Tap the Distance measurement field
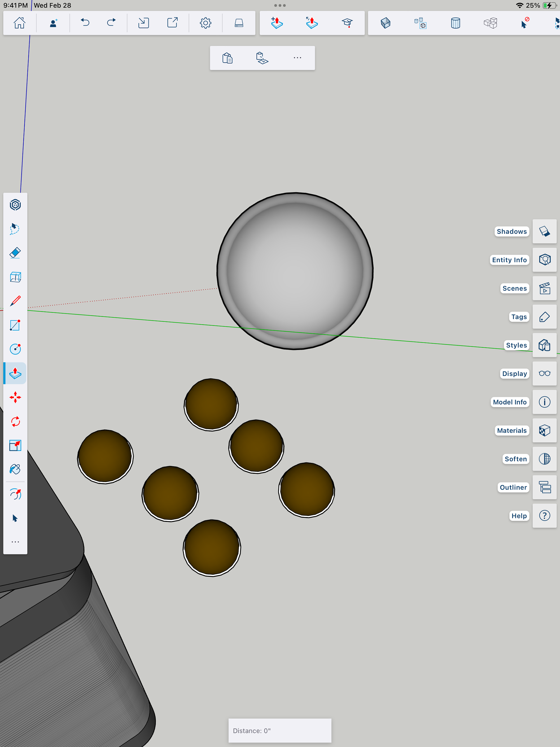The height and width of the screenshot is (747, 560). coord(280,730)
